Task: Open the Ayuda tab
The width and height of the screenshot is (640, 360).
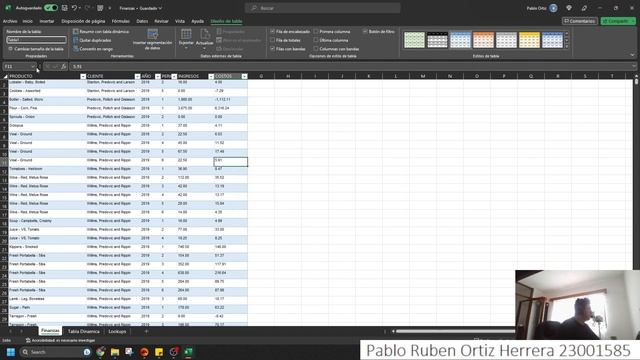Action: click(x=198, y=21)
